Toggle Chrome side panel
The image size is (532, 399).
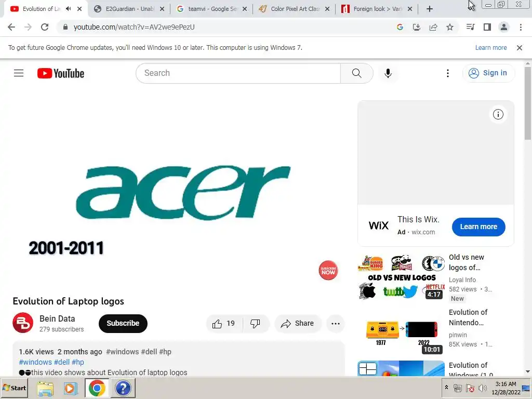(x=487, y=27)
